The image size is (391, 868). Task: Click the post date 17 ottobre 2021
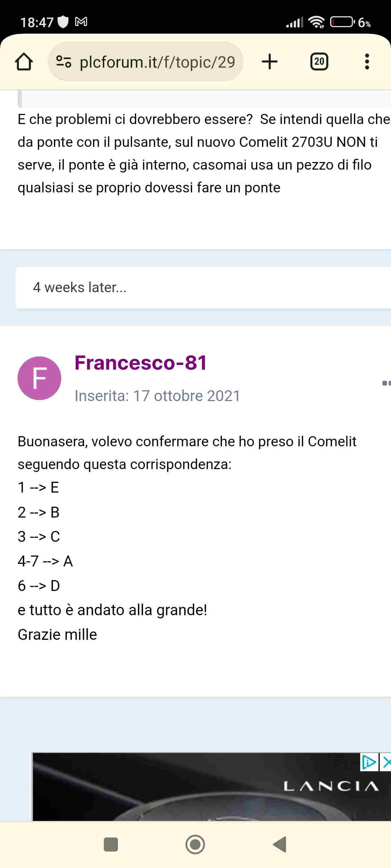coord(186,396)
